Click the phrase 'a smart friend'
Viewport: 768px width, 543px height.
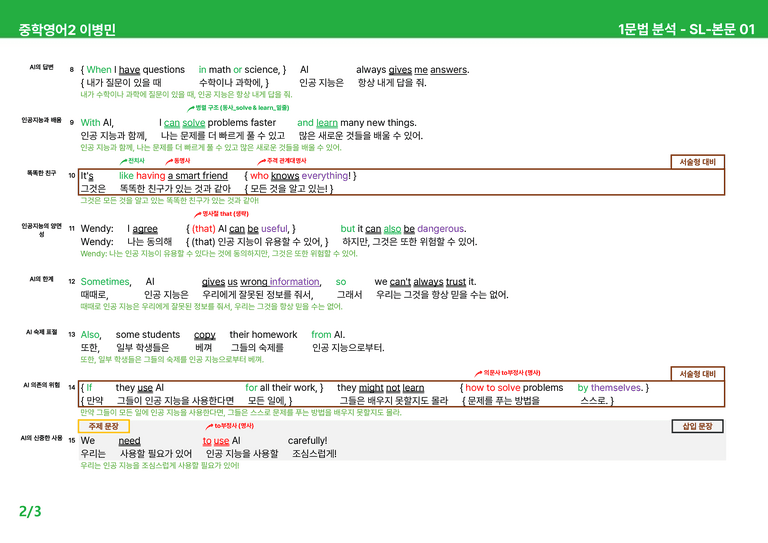coord(198,175)
